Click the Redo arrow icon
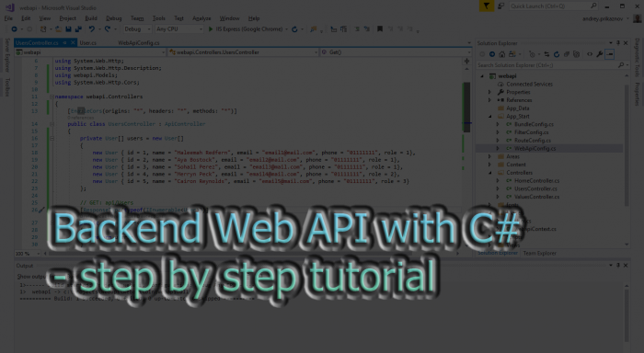The height and width of the screenshot is (353, 644). coord(108,29)
